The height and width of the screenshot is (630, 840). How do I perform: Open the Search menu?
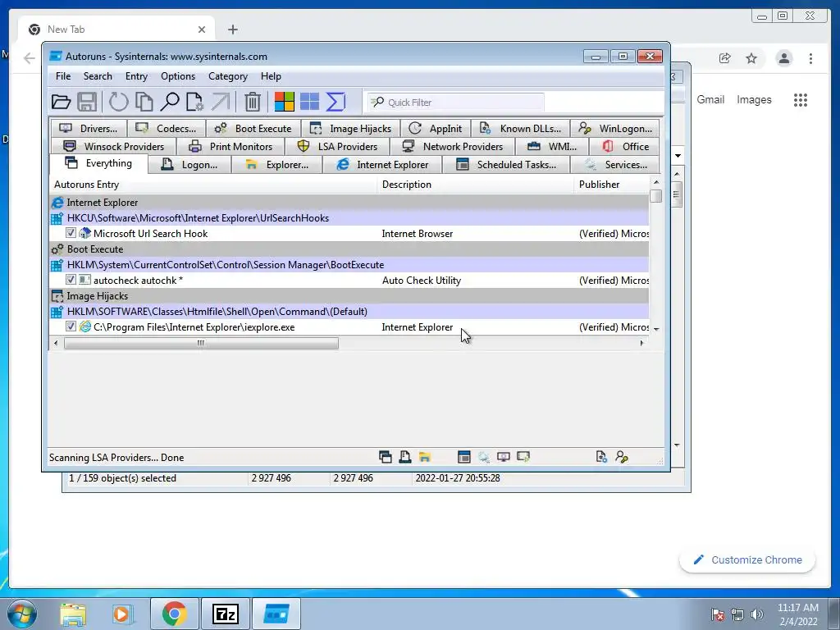(x=98, y=76)
